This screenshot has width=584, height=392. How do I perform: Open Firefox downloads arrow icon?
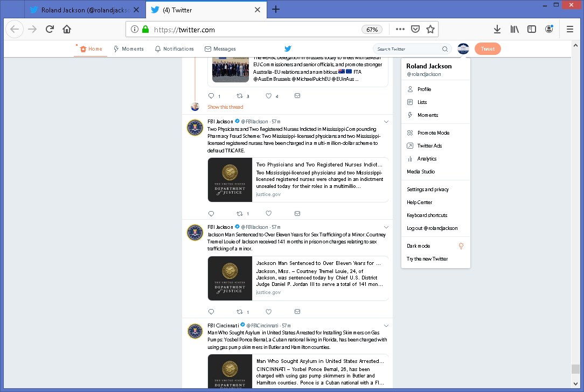pyautogui.click(x=497, y=30)
